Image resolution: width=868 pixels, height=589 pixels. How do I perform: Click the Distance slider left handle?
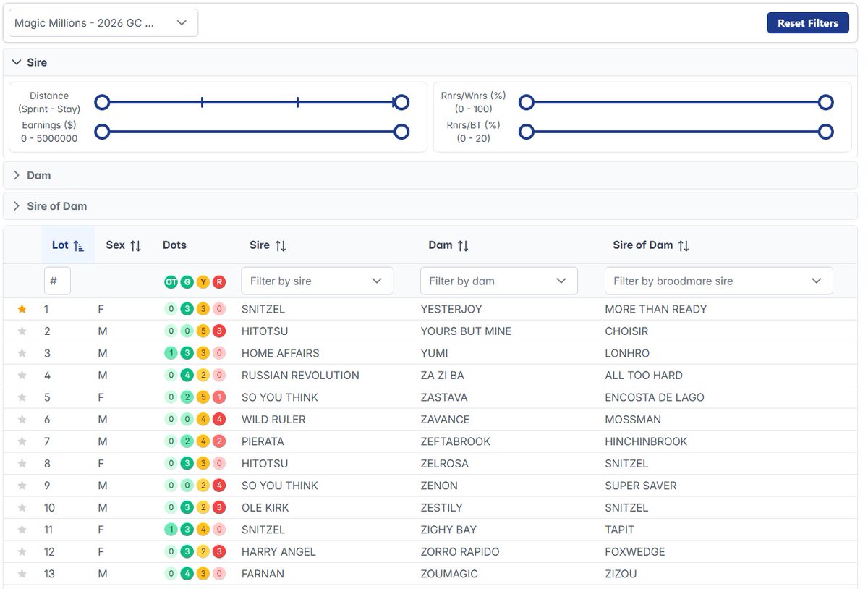[x=102, y=103]
